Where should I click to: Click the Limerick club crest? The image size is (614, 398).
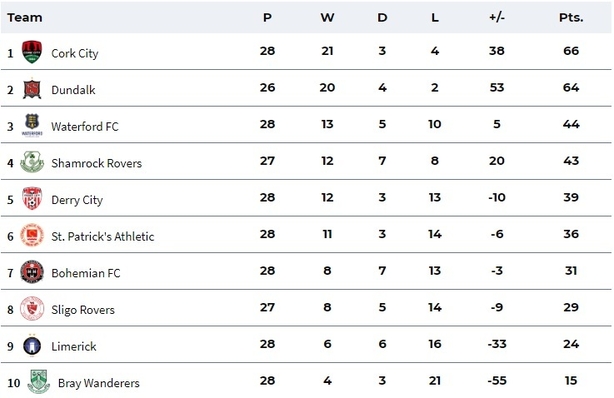pos(32,345)
